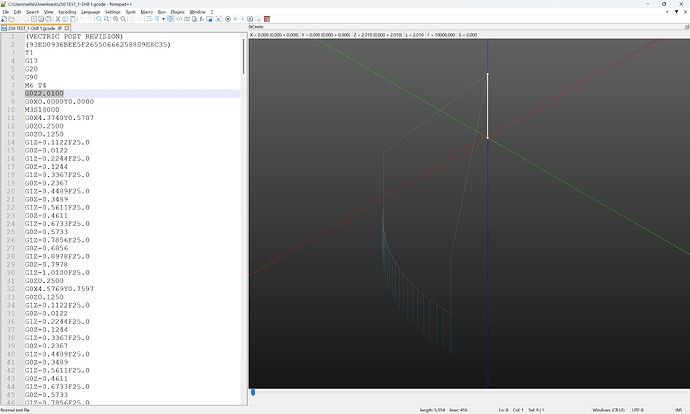Open the dropdown arrow beside the pilcrow icon
This screenshot has width=690, height=414.
[x=163, y=19]
